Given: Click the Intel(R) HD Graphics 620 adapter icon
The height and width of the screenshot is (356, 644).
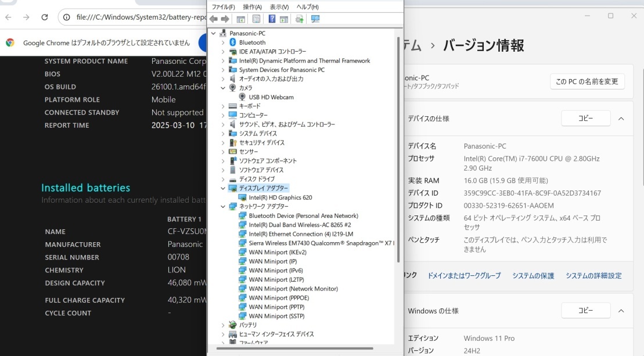Looking at the screenshot, I should [242, 197].
